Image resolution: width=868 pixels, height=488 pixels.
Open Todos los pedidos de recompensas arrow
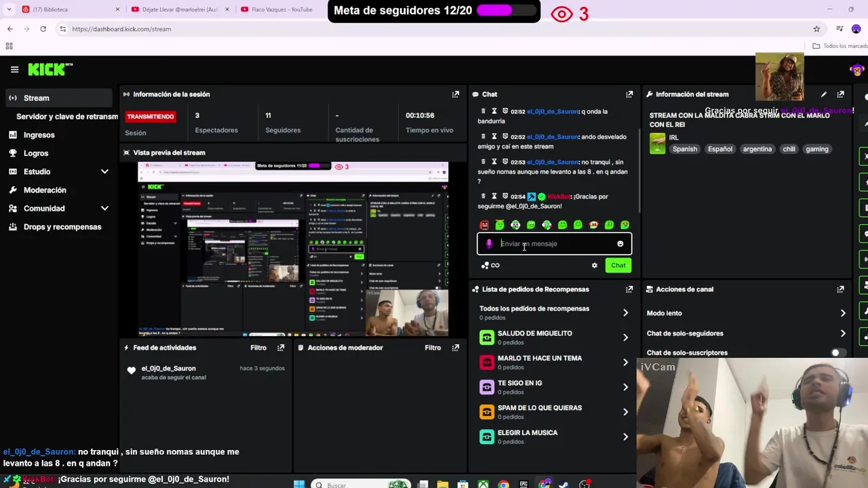(x=625, y=313)
